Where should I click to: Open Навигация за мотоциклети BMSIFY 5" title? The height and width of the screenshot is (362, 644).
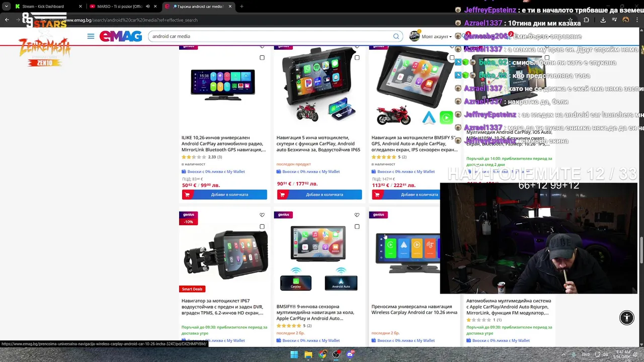point(415,143)
